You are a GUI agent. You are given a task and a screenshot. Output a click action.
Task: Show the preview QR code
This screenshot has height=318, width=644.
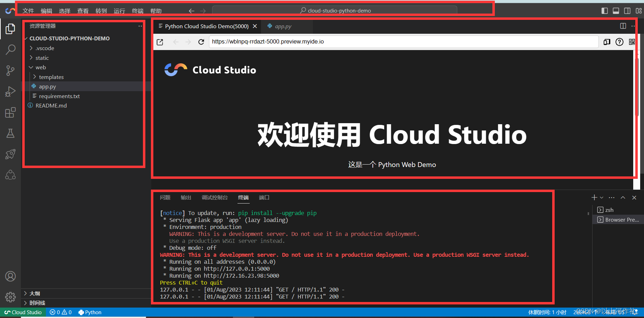pyautogui.click(x=632, y=42)
